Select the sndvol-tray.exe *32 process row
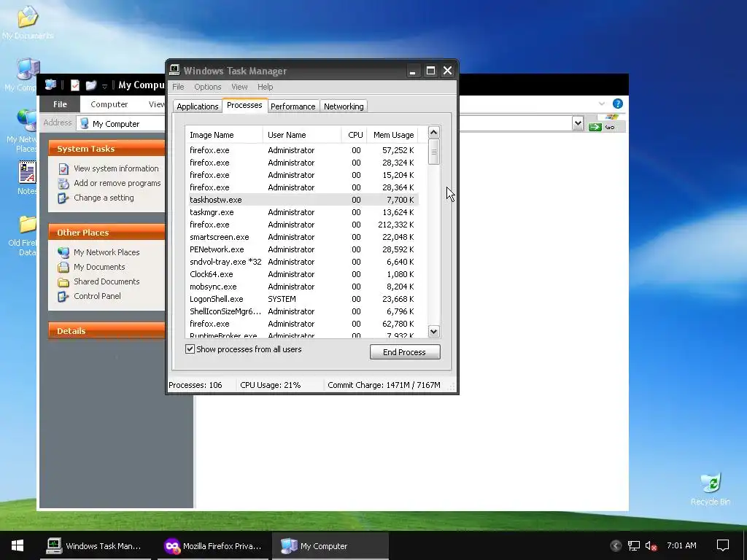This screenshot has height=560, width=747. click(x=302, y=262)
